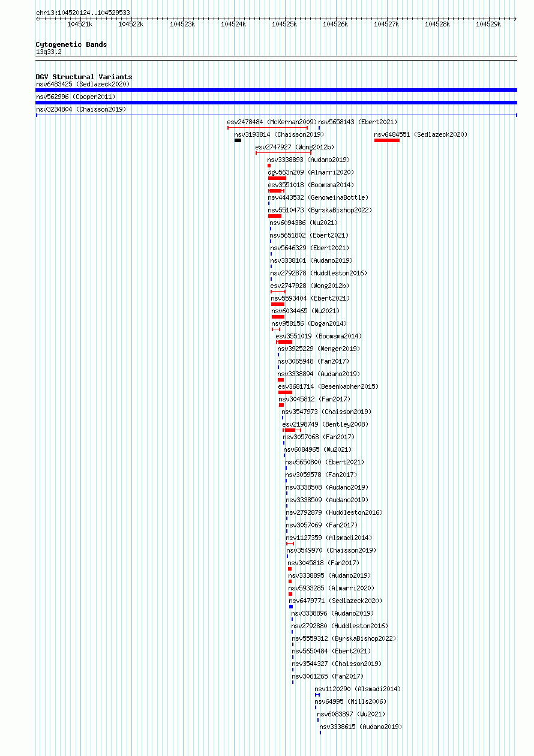
Task: Select nsv3045812 (Fan2017) label
Action: click(x=314, y=399)
